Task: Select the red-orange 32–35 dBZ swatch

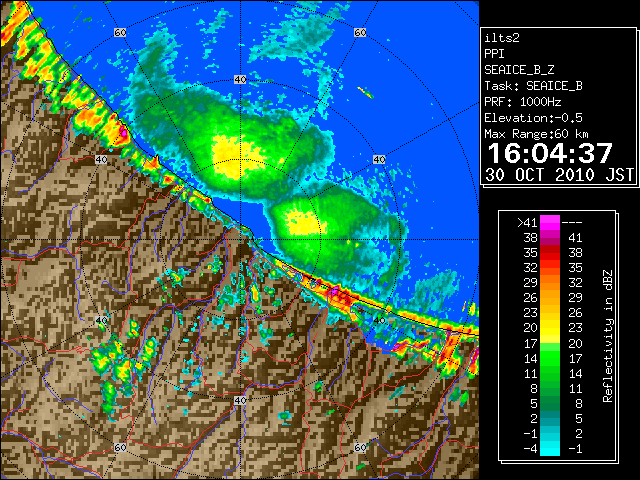Action: pos(550,268)
